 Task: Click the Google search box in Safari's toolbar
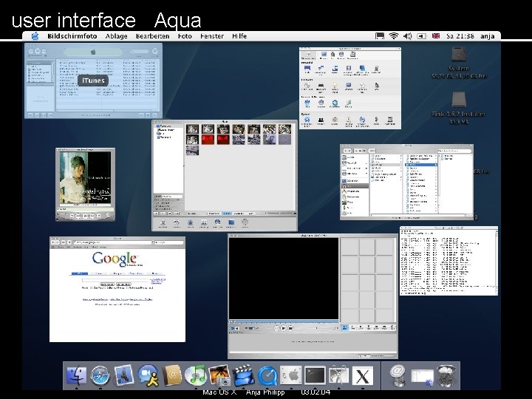point(168,242)
